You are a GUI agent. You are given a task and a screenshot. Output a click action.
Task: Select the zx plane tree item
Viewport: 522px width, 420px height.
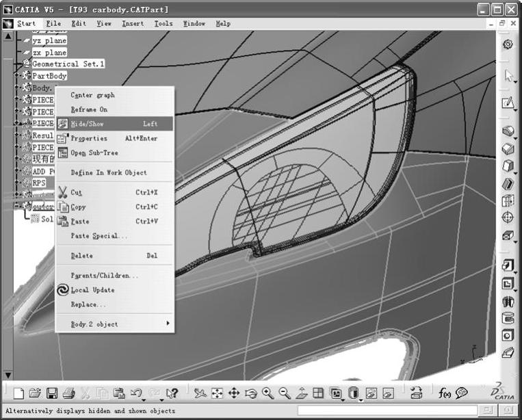click(49, 53)
